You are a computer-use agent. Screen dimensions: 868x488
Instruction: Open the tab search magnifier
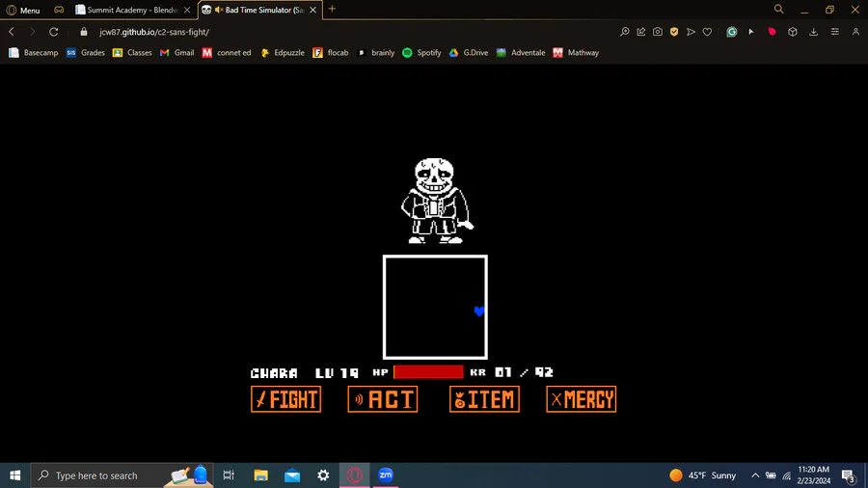[779, 10]
